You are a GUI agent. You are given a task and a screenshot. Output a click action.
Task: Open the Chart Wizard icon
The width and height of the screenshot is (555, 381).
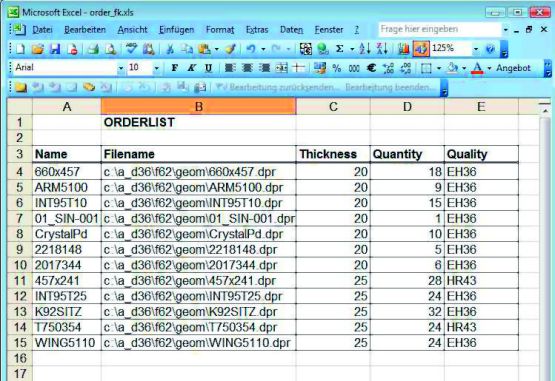coord(404,49)
